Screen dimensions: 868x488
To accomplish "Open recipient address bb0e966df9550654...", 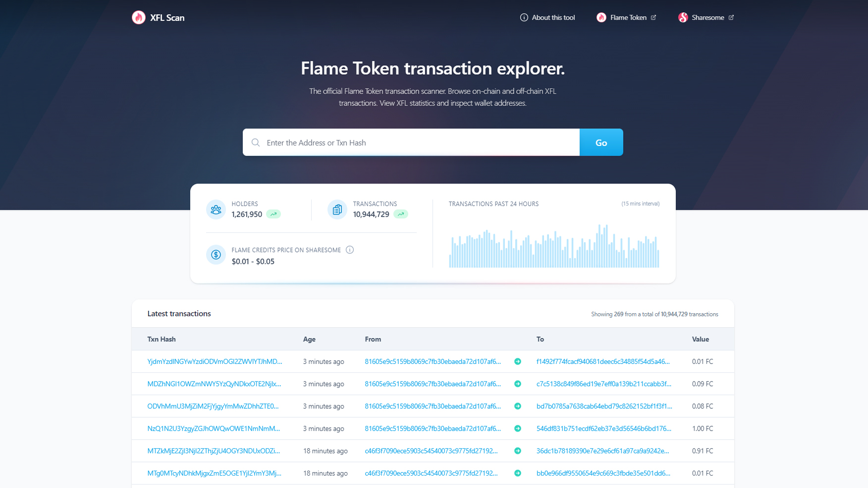I will coord(603,473).
